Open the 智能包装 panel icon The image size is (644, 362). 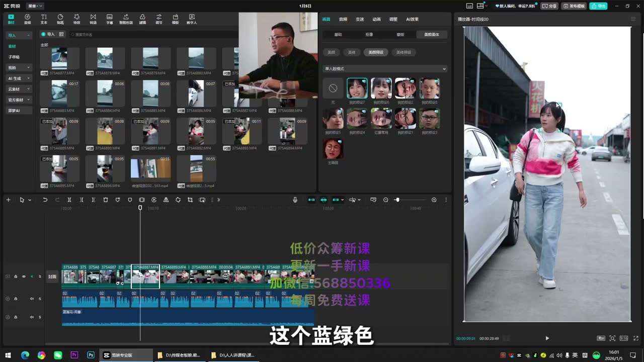coord(126,19)
